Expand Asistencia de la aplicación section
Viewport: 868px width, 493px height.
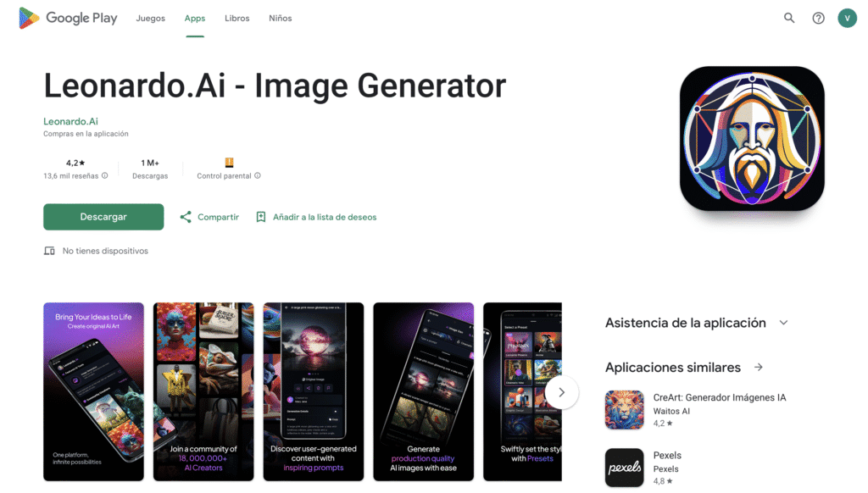pyautogui.click(x=783, y=323)
